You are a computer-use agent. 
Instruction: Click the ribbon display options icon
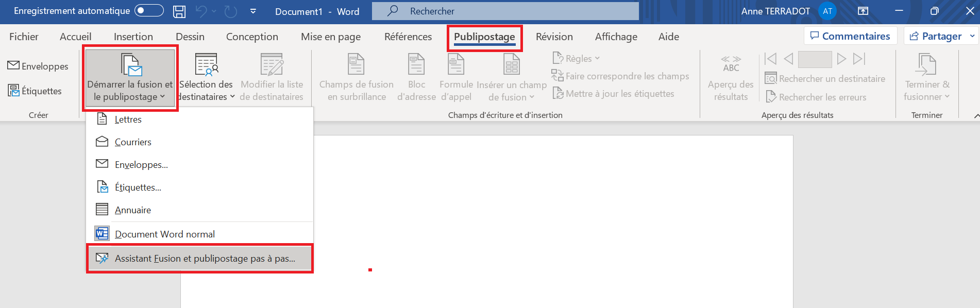(x=863, y=11)
